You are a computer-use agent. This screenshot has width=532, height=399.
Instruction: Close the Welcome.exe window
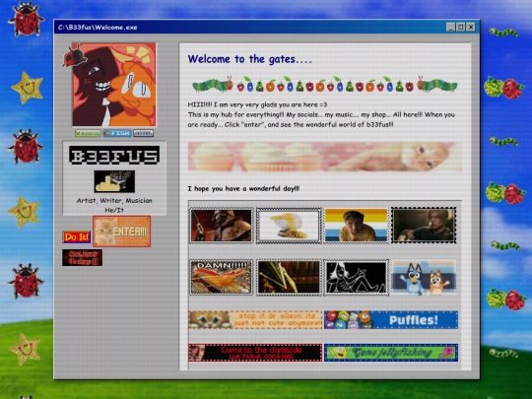tap(471, 27)
